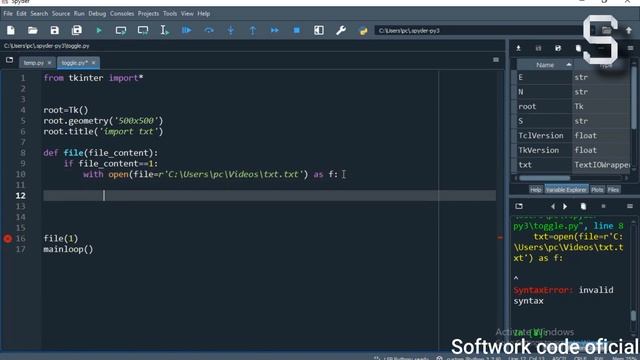
Task: Run selection or current line
Action: [164, 30]
